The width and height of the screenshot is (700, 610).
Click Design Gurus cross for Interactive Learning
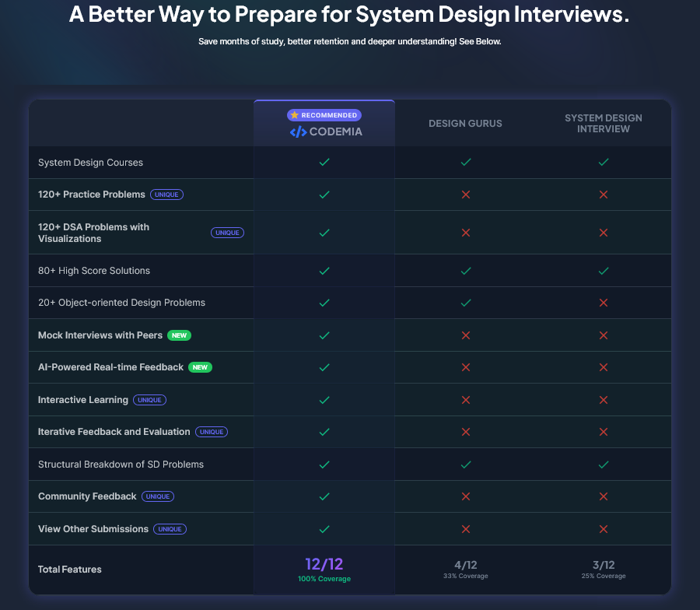click(x=466, y=400)
